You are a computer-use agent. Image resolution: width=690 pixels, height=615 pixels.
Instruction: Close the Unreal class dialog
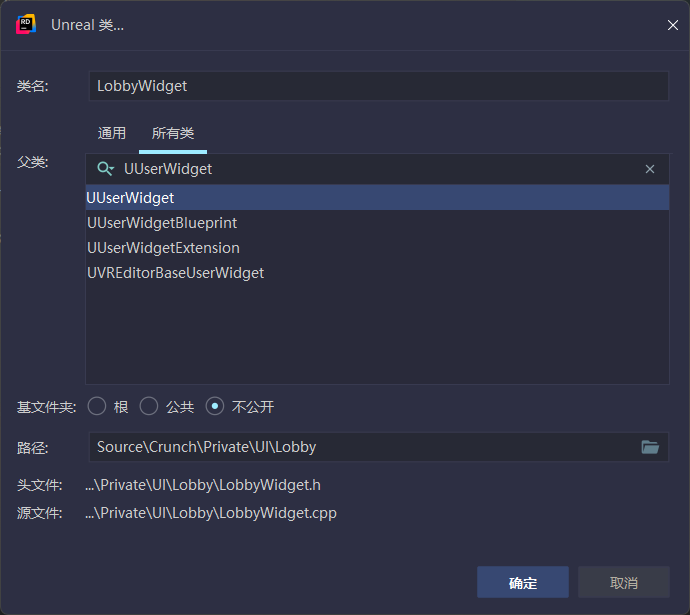click(x=672, y=25)
